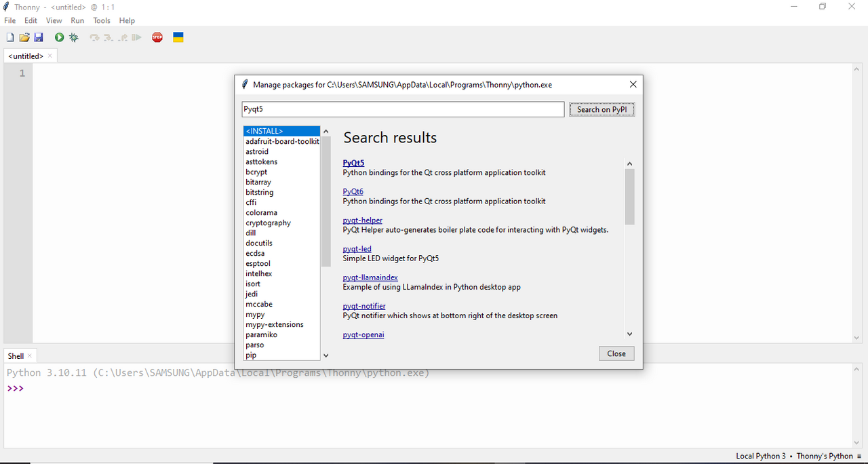Image resolution: width=868 pixels, height=464 pixels.
Task: Open the pyqt-helper result link
Action: point(363,220)
